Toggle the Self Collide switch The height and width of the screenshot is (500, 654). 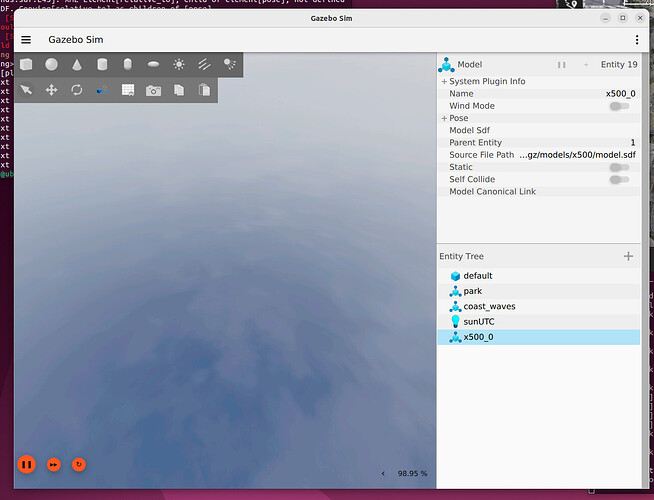[x=619, y=179]
